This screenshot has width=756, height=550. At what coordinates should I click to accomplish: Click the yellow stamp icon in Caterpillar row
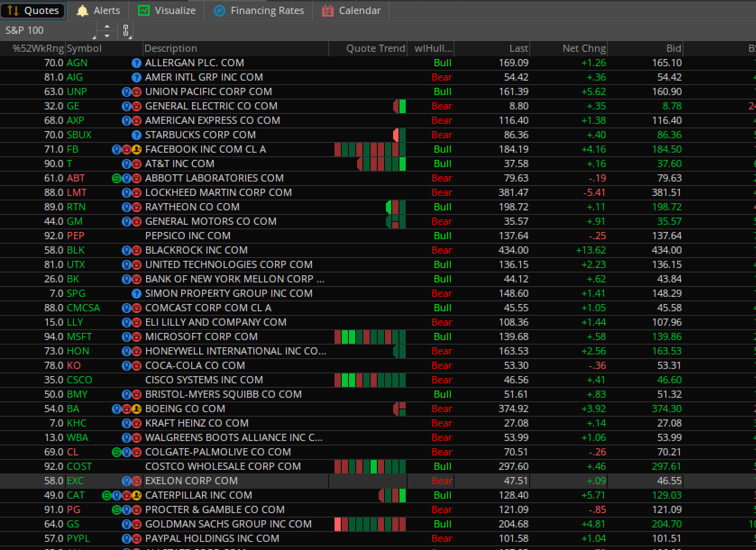137,495
